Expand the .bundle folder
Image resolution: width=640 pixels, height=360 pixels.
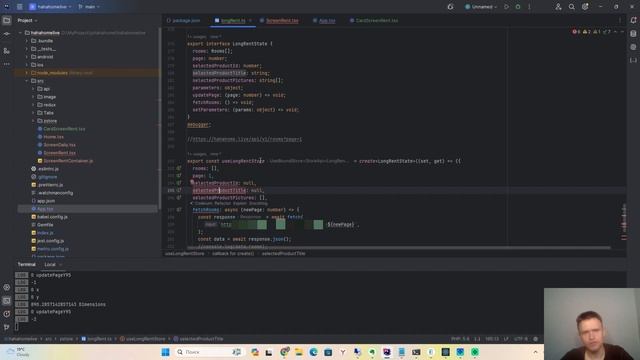pos(27,41)
